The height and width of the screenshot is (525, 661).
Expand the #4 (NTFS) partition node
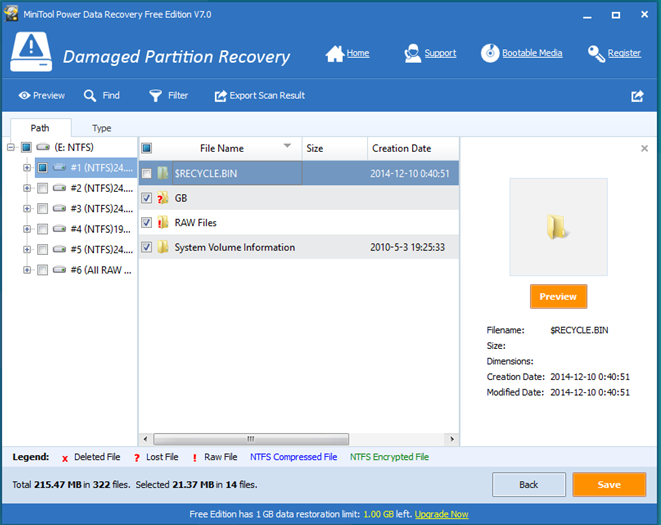(27, 229)
